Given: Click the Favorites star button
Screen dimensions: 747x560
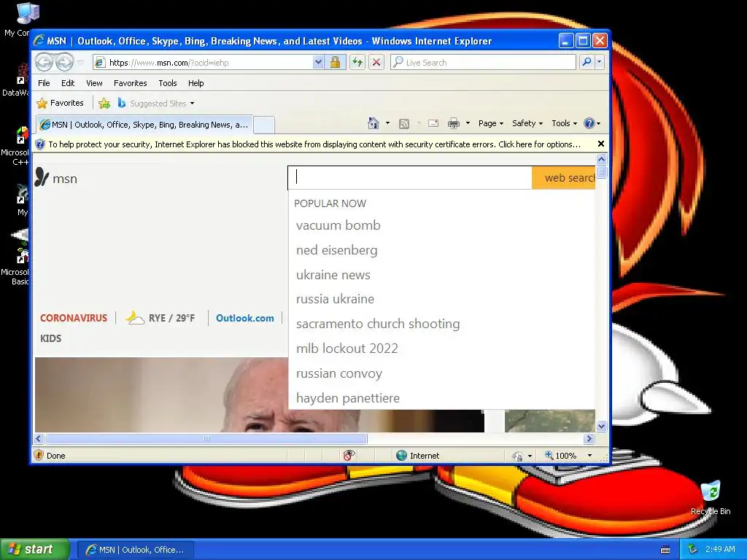Looking at the screenshot, I should (x=61, y=103).
